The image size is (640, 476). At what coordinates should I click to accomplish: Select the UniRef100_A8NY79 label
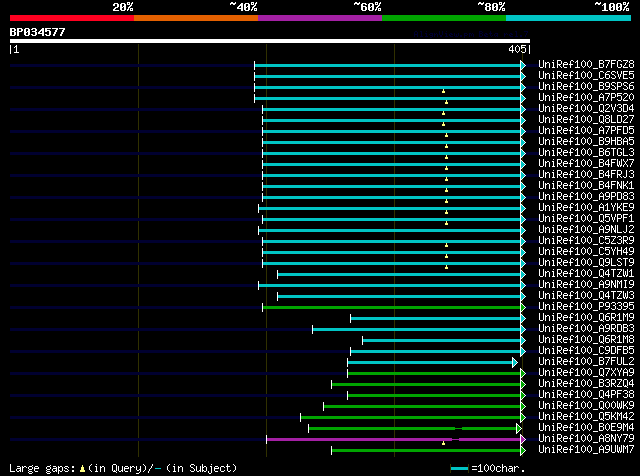pyautogui.click(x=586, y=439)
